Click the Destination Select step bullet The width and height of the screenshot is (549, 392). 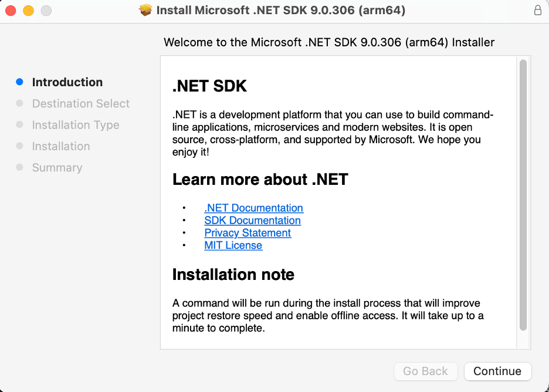point(19,103)
